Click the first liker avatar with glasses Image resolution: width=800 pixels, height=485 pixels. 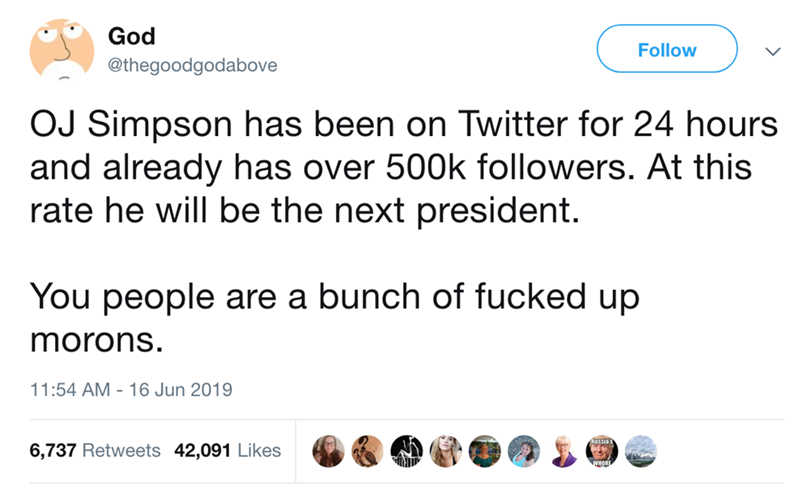tap(331, 452)
